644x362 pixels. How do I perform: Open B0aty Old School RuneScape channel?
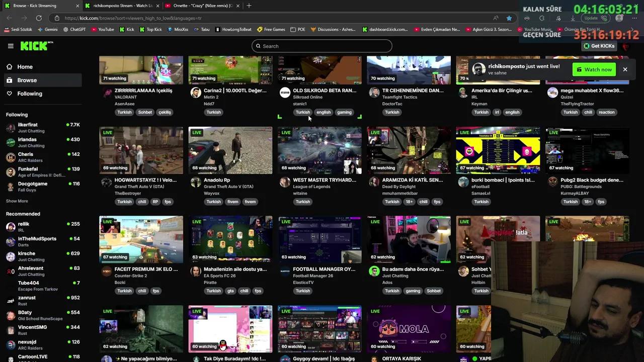point(43,315)
